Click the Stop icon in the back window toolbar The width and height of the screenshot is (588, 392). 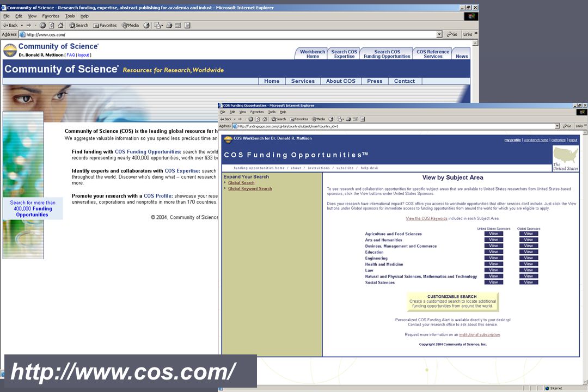click(x=43, y=26)
